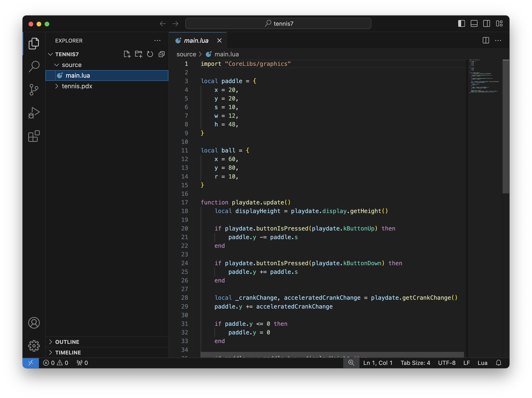This screenshot has width=532, height=398.
Task: Customize the editor layout
Action: (499, 23)
